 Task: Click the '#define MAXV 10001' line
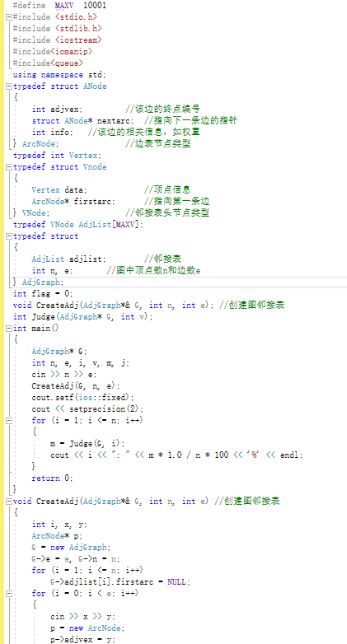click(59, 6)
